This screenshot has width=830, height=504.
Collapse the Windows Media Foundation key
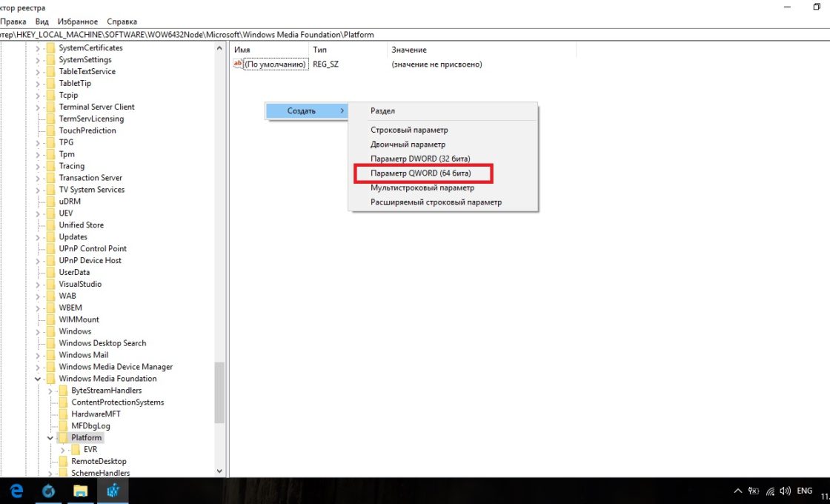pos(38,379)
